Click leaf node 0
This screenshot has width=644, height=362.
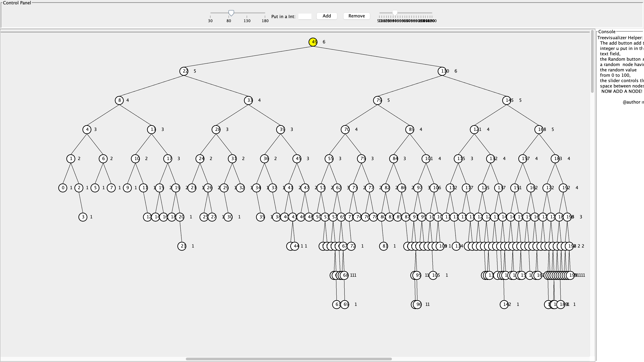tap(63, 188)
